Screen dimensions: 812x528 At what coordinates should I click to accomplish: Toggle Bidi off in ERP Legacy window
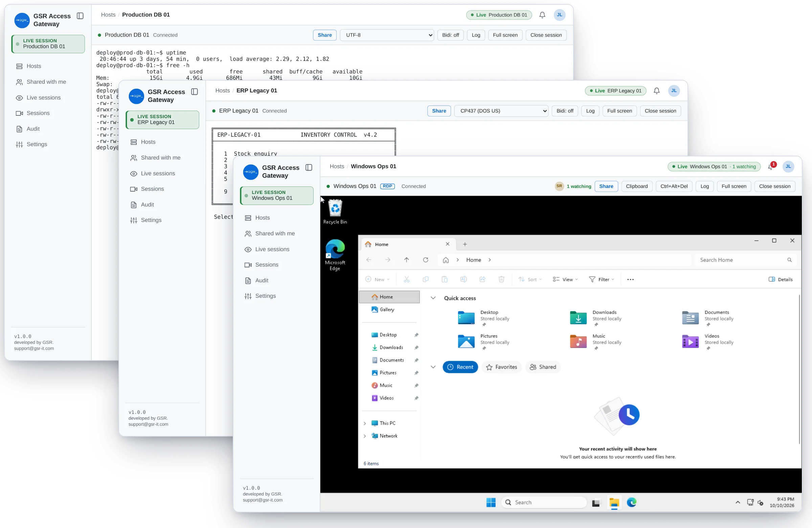[565, 111]
